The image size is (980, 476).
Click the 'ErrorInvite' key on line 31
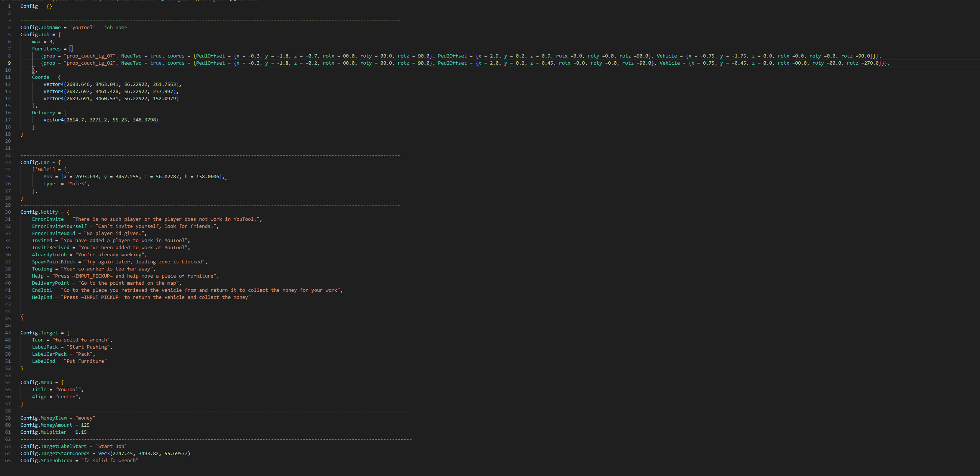[x=47, y=219]
